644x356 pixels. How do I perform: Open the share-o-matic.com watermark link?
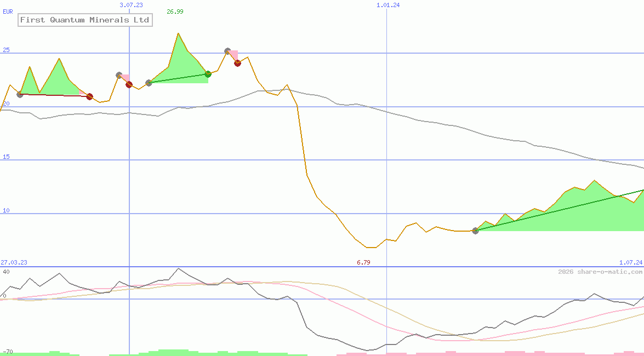pyautogui.click(x=600, y=272)
